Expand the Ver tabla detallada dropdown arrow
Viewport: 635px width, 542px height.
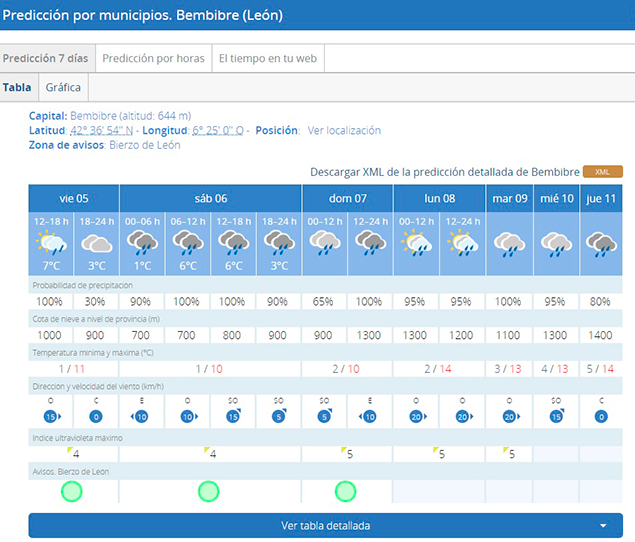coord(603,525)
